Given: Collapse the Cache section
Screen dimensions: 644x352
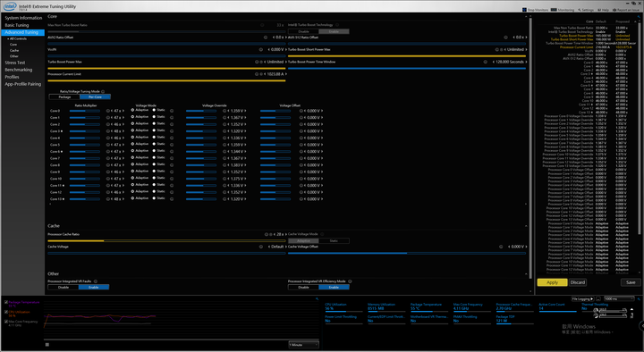Looking at the screenshot, I should click(526, 226).
